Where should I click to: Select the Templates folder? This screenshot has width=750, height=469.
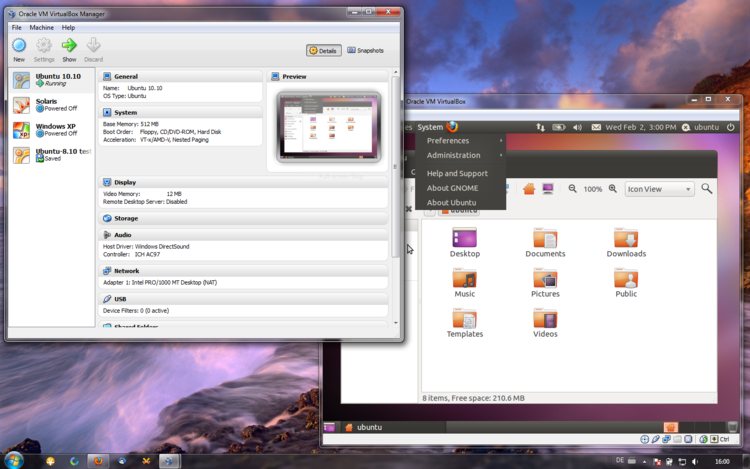(465, 323)
